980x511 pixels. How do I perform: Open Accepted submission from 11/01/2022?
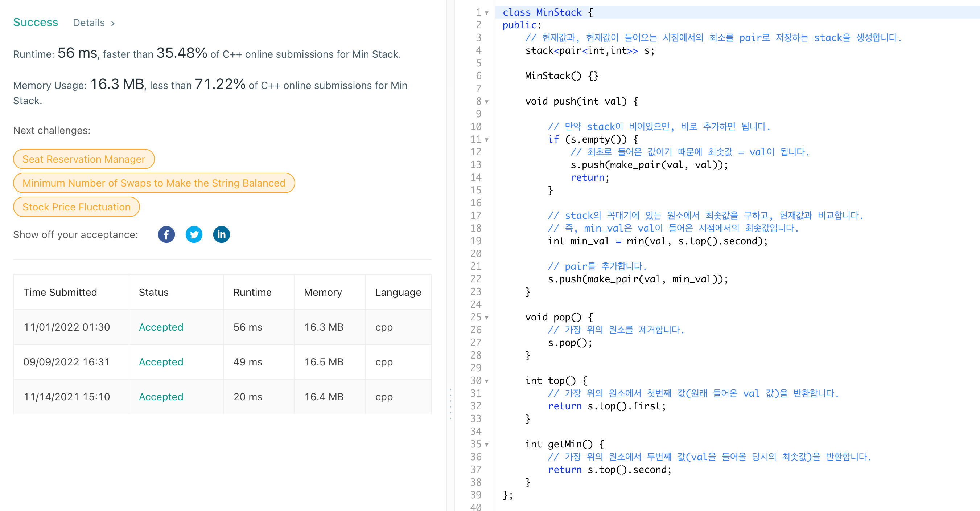tap(161, 327)
